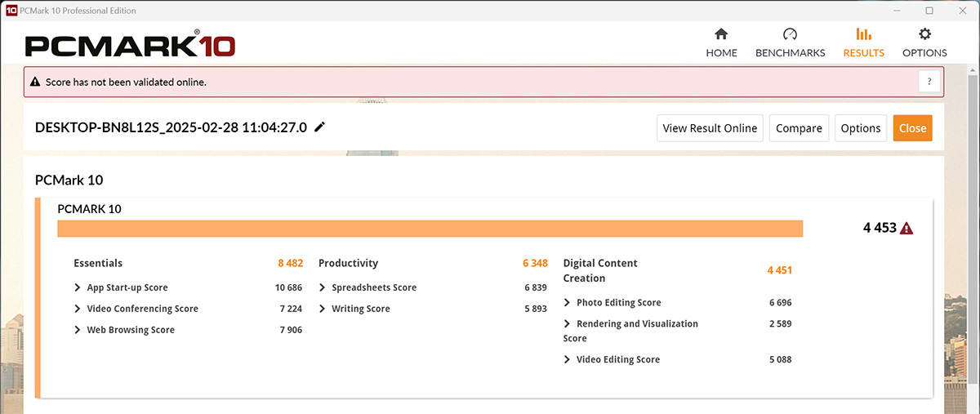
Task: Click the Spreadsheets value 6 839
Action: [x=536, y=287]
